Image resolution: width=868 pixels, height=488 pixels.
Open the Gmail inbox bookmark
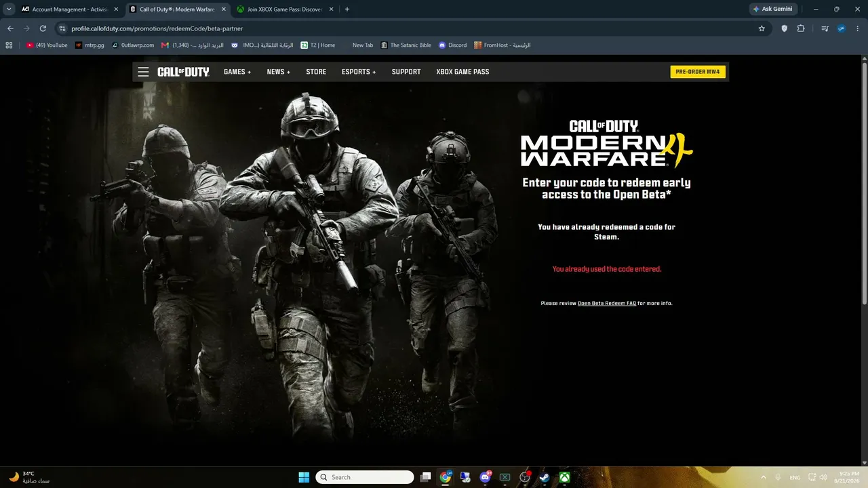[191, 45]
